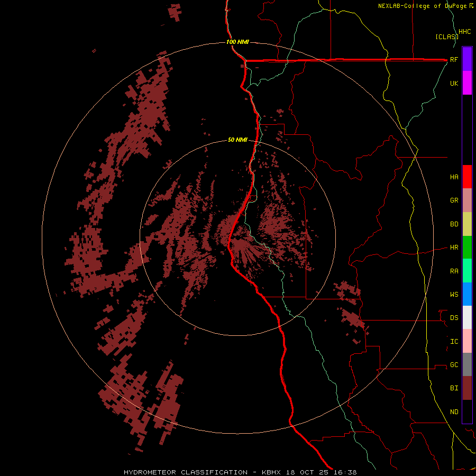Click the UK legend label
The width and height of the screenshot is (476, 476).
click(454, 84)
